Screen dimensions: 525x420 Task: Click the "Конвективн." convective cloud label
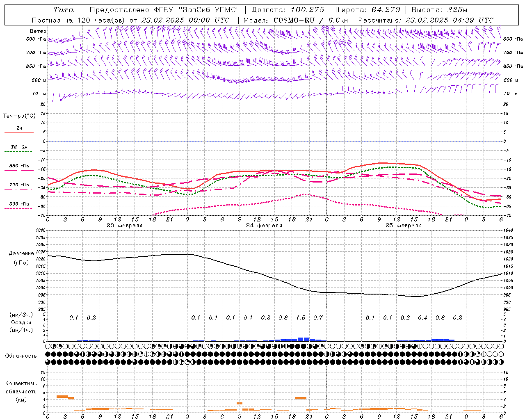[x=21, y=383]
